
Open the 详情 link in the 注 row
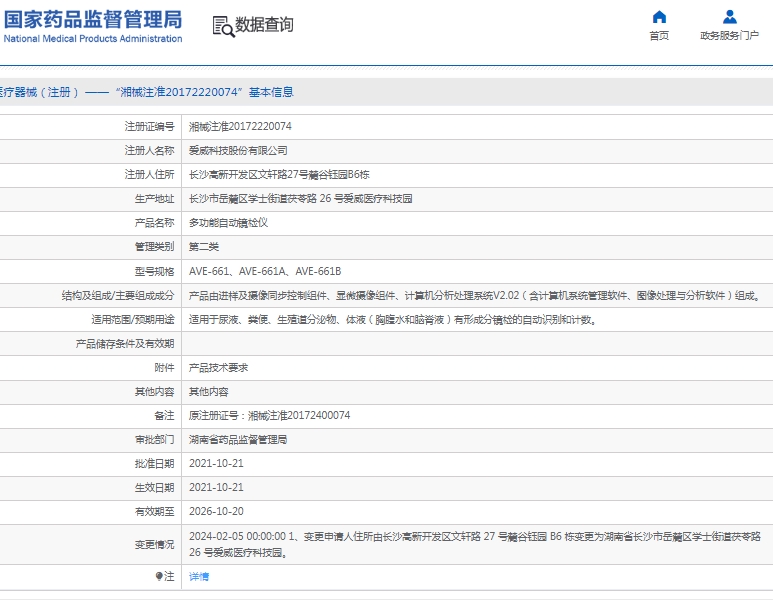199,576
